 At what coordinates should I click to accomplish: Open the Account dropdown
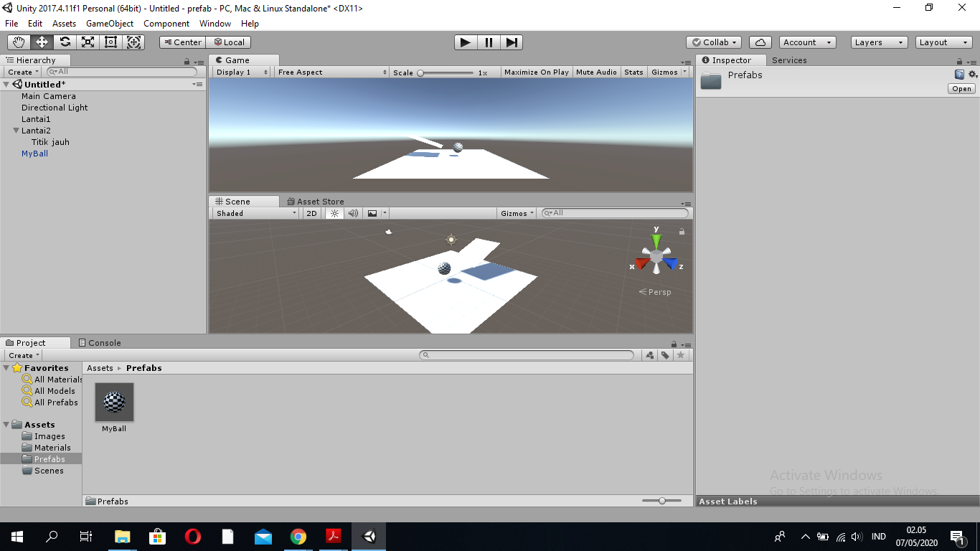coord(808,42)
